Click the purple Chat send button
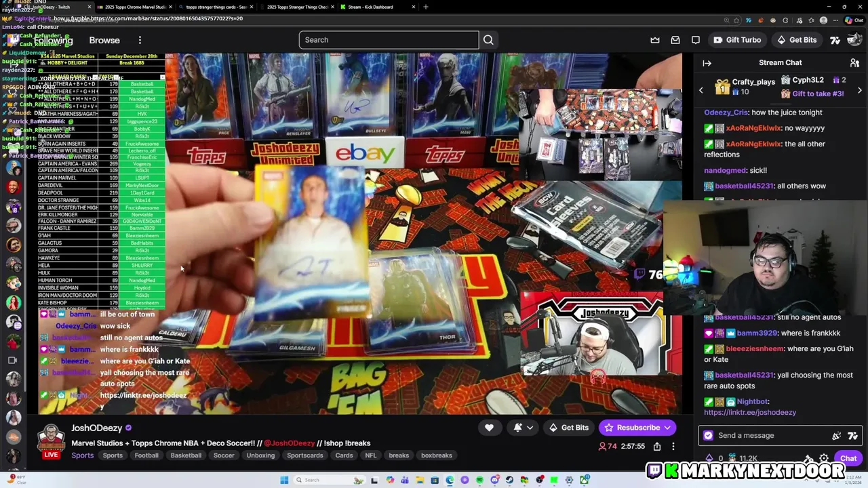 click(848, 459)
